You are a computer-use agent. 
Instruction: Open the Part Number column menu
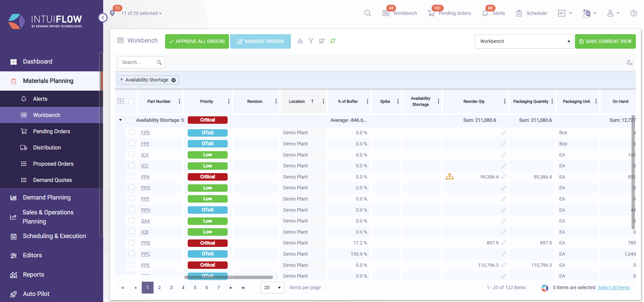179,101
